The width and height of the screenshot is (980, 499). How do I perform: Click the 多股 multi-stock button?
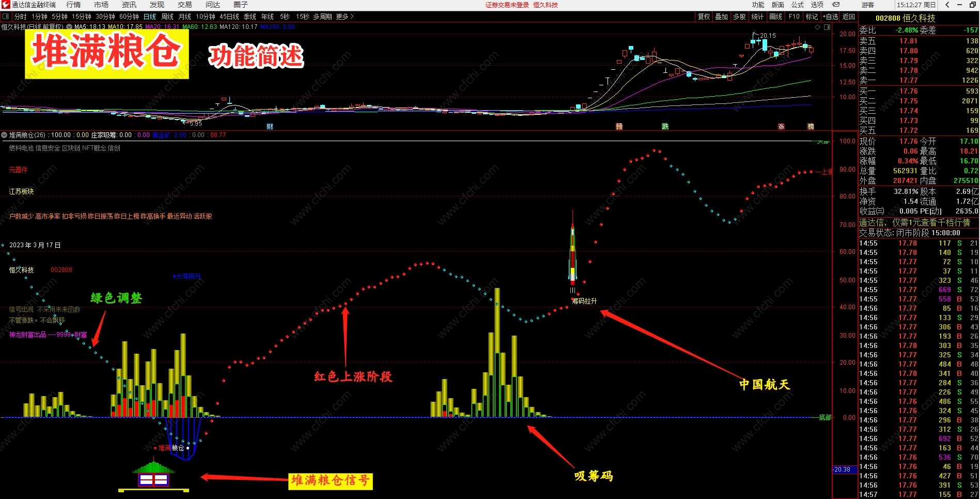point(740,17)
